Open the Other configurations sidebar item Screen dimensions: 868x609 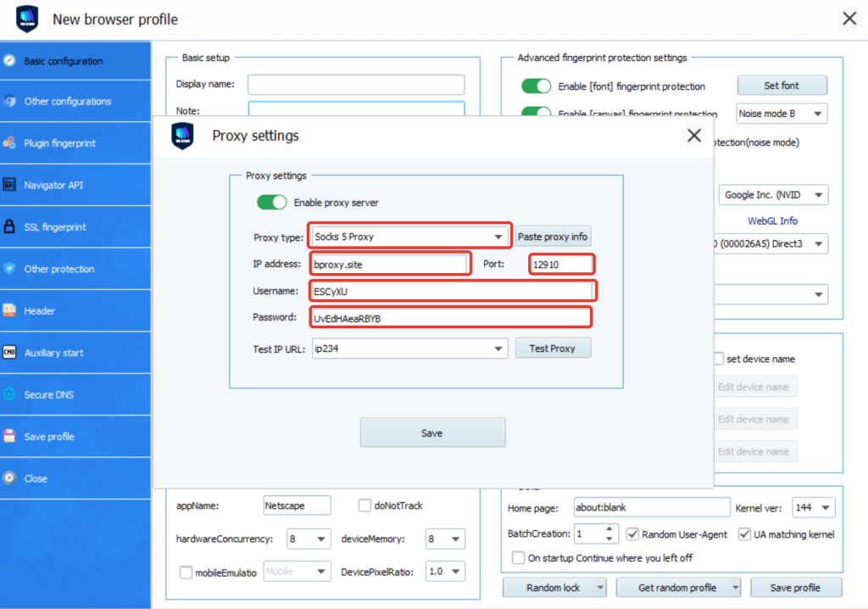coord(67,102)
